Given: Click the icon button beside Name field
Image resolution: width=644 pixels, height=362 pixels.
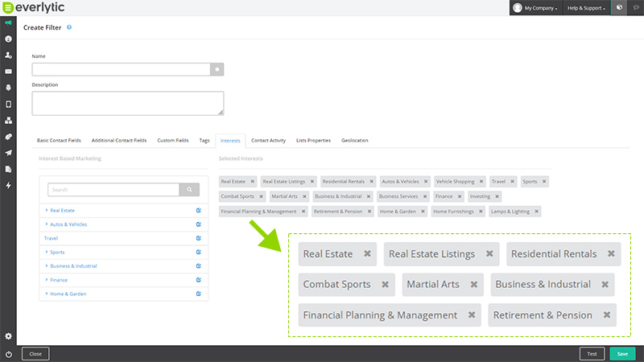Looking at the screenshot, I should coord(217,69).
